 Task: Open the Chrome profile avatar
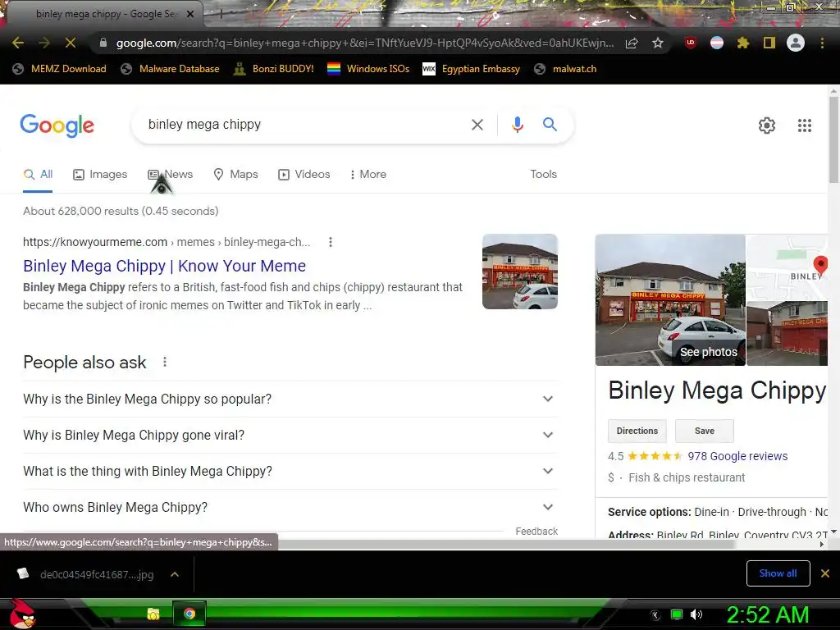796,43
